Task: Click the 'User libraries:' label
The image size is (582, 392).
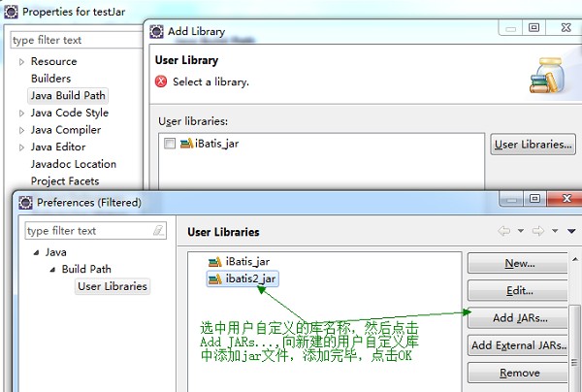Action: 193,121
